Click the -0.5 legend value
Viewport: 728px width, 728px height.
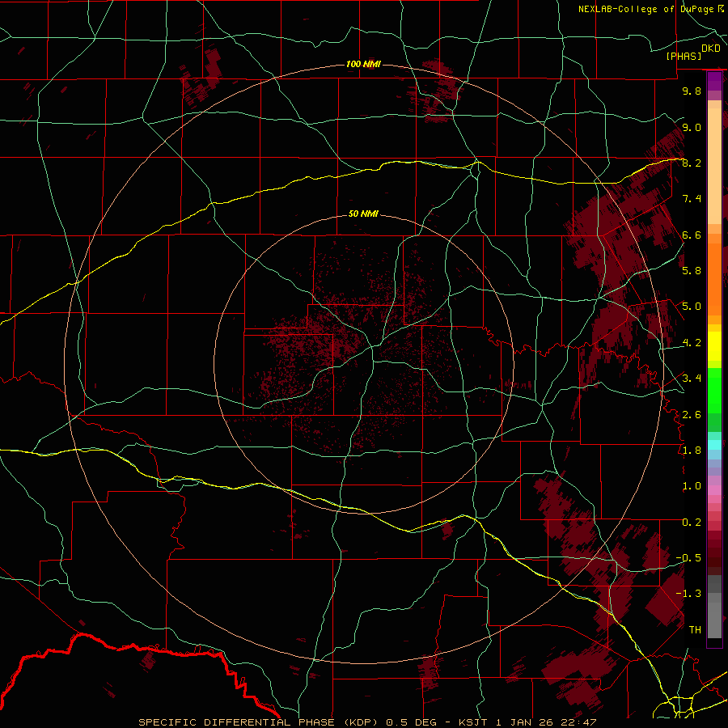click(688, 558)
